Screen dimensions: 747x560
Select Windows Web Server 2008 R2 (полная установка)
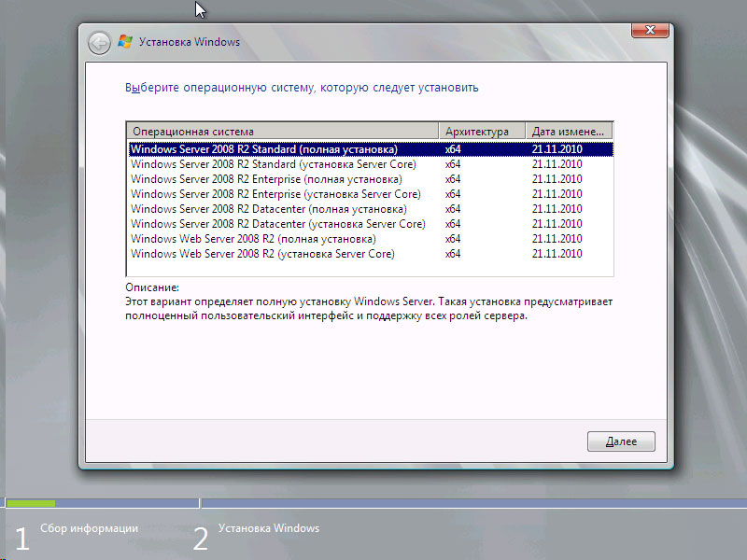coord(371,239)
